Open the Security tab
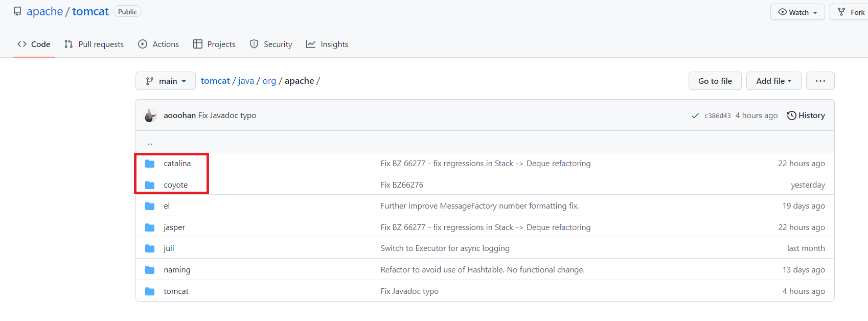Screen dimensions: 868x321 [x=271, y=44]
